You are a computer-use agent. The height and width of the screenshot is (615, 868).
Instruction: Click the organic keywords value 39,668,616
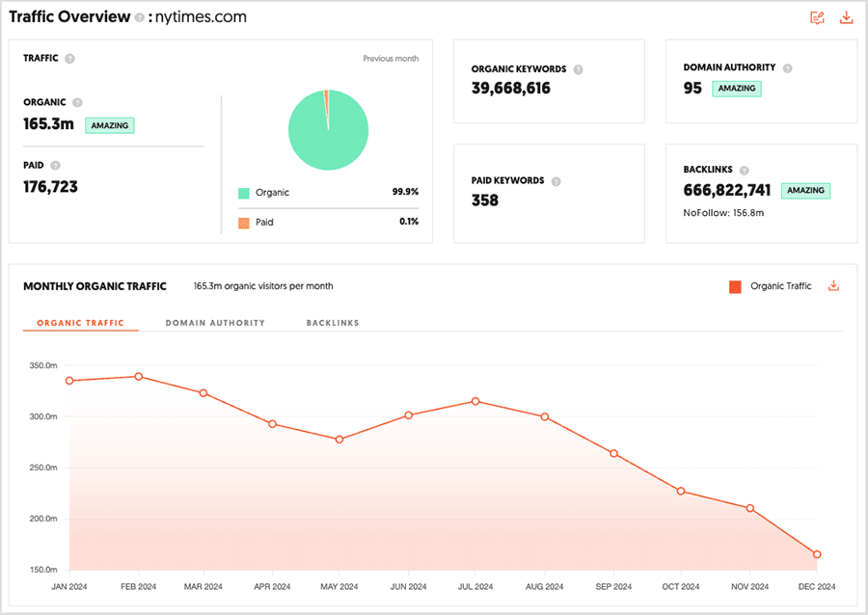tap(511, 89)
